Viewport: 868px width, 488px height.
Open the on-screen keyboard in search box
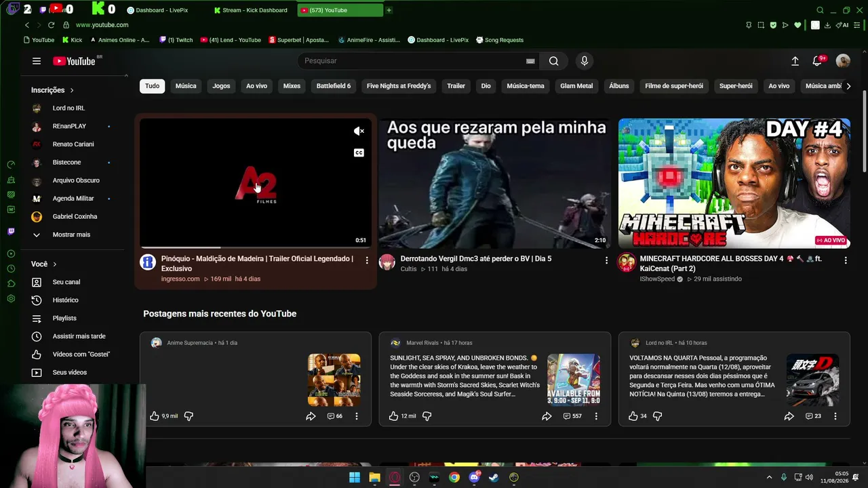point(530,61)
